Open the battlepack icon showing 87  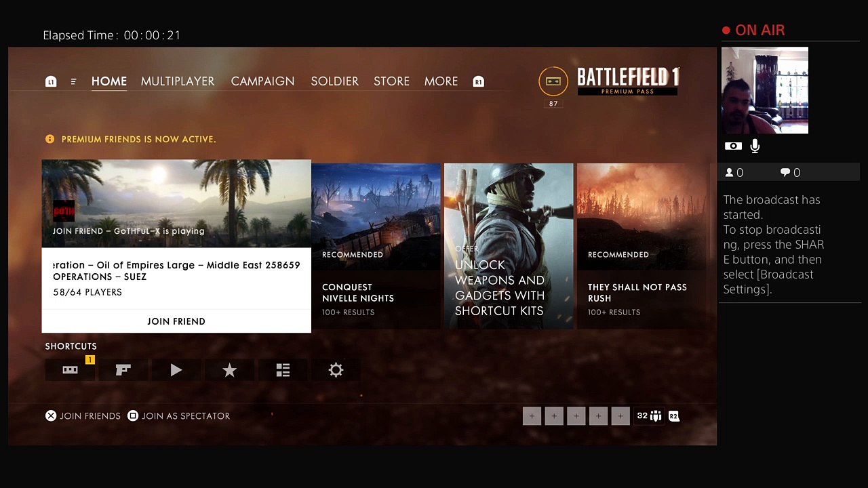[x=553, y=81]
